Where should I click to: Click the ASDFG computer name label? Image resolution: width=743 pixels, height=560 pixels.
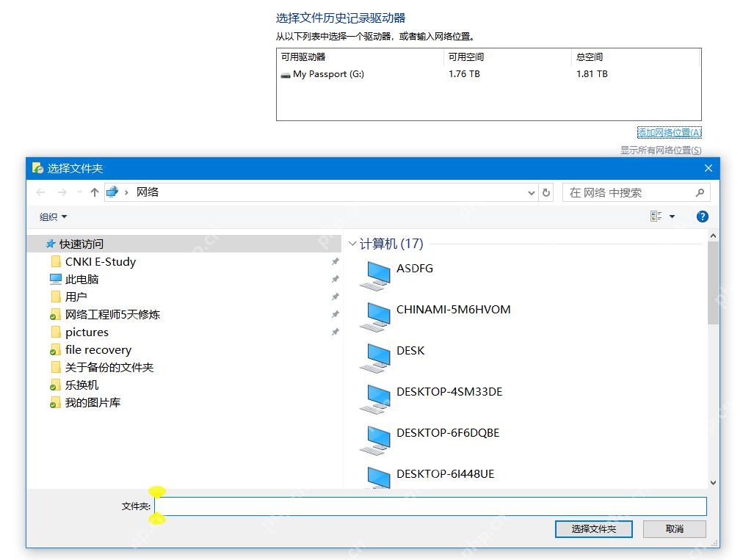click(415, 268)
